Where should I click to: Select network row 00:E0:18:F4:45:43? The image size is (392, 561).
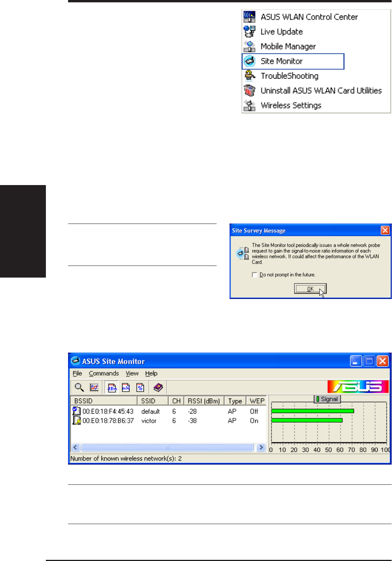169,411
